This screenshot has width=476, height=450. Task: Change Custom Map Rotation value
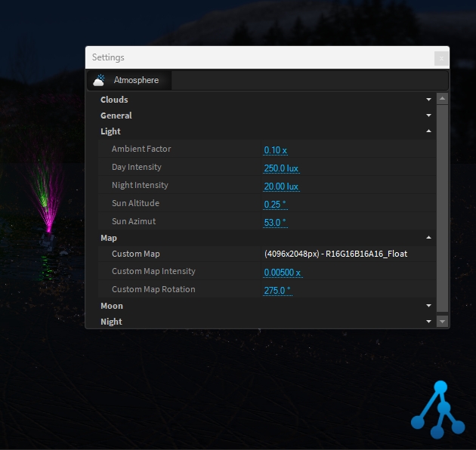pyautogui.click(x=277, y=291)
